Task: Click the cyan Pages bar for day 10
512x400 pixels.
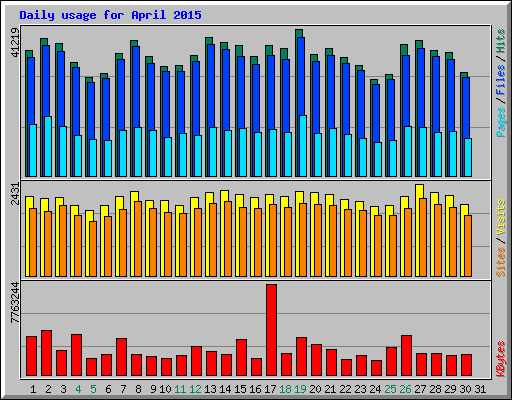Action: 168,157
